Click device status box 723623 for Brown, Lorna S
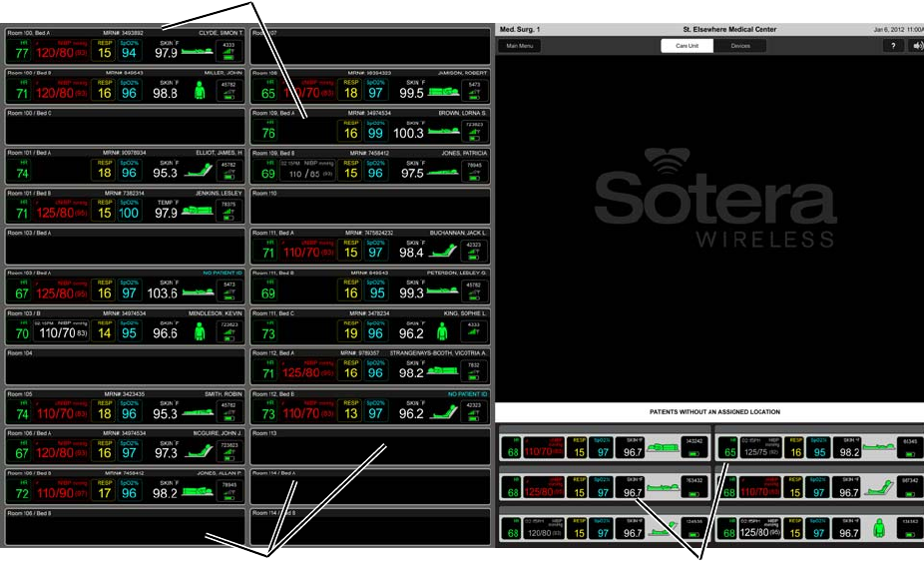The width and height of the screenshot is (924, 562). (474, 131)
